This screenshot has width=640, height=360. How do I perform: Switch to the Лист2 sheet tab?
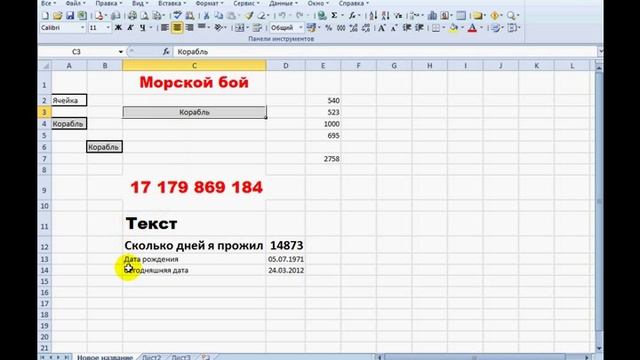click(151, 357)
